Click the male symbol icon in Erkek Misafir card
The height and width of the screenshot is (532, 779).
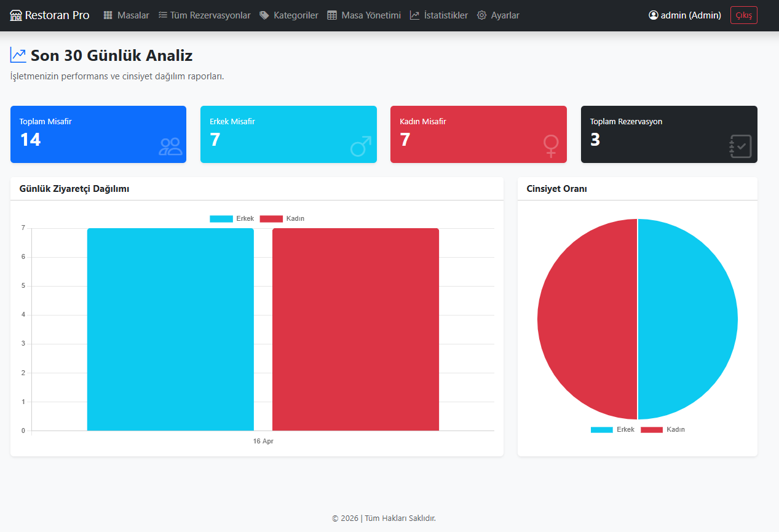point(361,146)
